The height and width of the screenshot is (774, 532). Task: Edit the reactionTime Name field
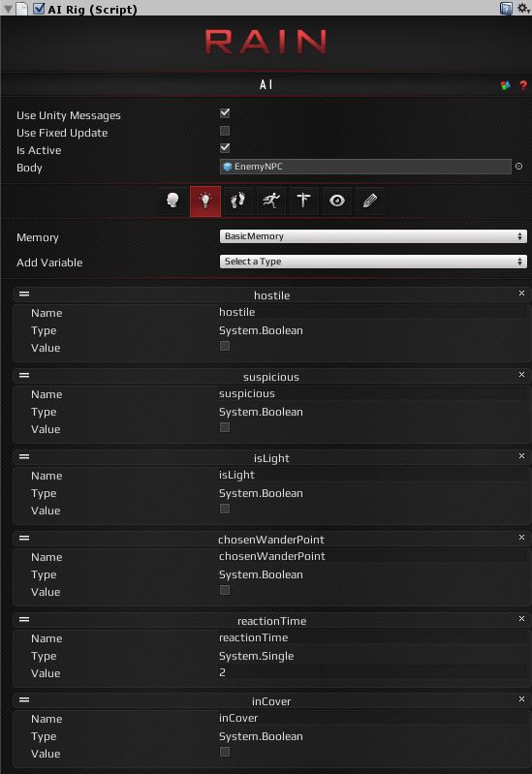(x=373, y=637)
